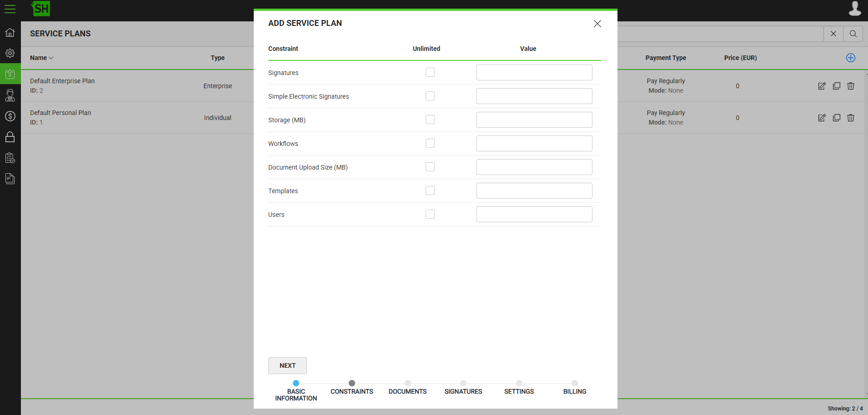Delete Default Personal Plan
This screenshot has height=415, width=868.
[851, 118]
